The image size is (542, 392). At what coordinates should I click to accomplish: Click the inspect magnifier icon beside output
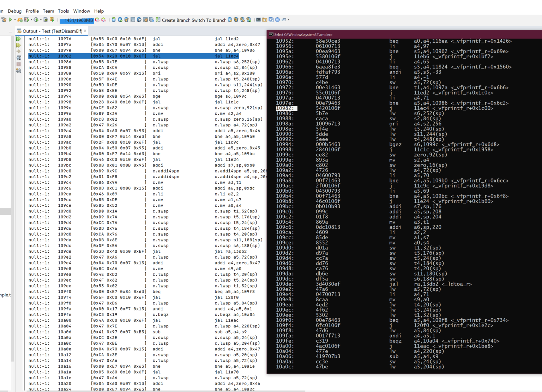pyautogui.click(x=19, y=58)
